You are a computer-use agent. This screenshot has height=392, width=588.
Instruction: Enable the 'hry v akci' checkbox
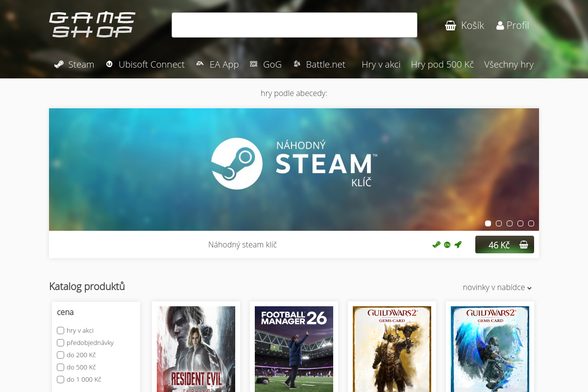(x=61, y=330)
